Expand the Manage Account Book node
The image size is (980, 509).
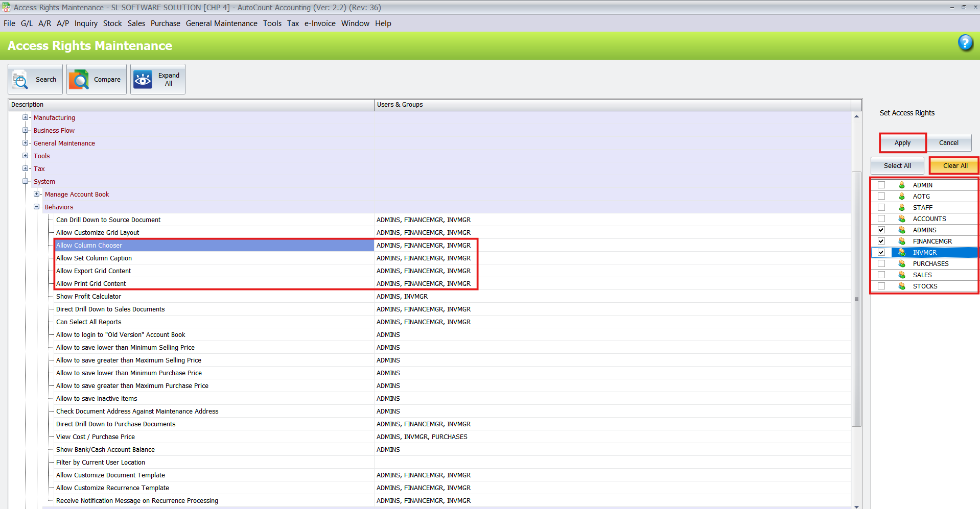tap(37, 194)
